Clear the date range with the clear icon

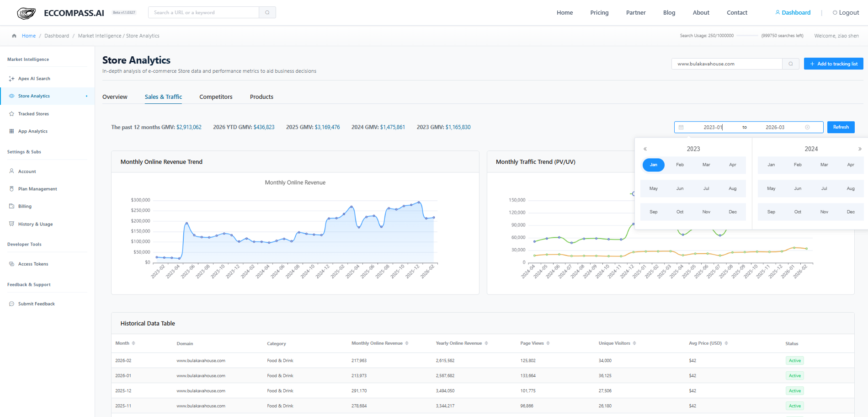tap(807, 127)
